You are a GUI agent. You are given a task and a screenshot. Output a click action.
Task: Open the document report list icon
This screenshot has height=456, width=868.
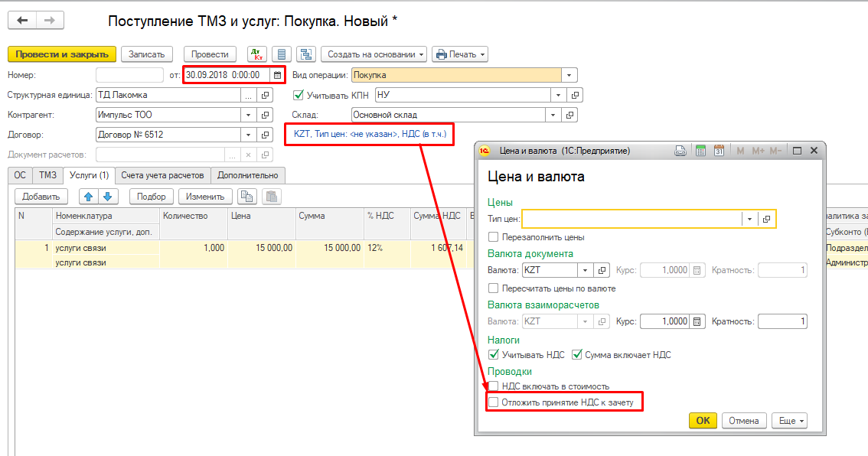point(282,54)
